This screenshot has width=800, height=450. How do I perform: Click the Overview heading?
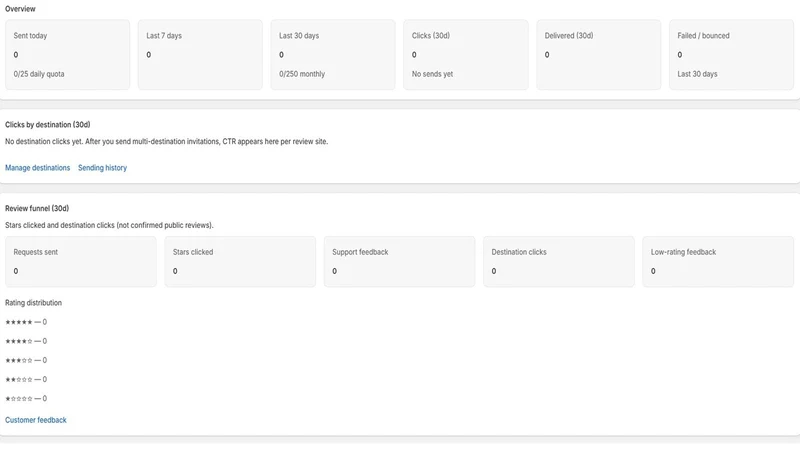pos(20,9)
